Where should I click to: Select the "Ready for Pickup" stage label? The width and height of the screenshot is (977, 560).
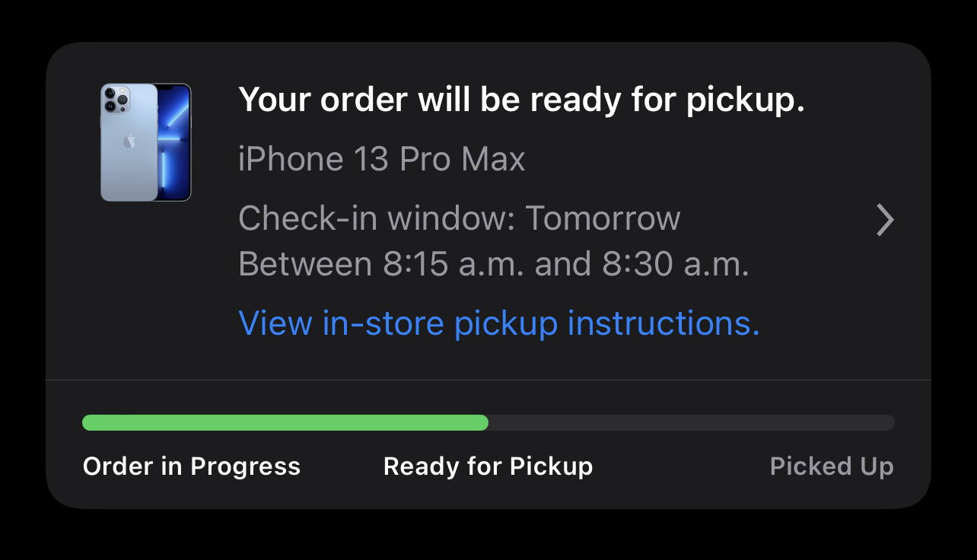point(488,466)
